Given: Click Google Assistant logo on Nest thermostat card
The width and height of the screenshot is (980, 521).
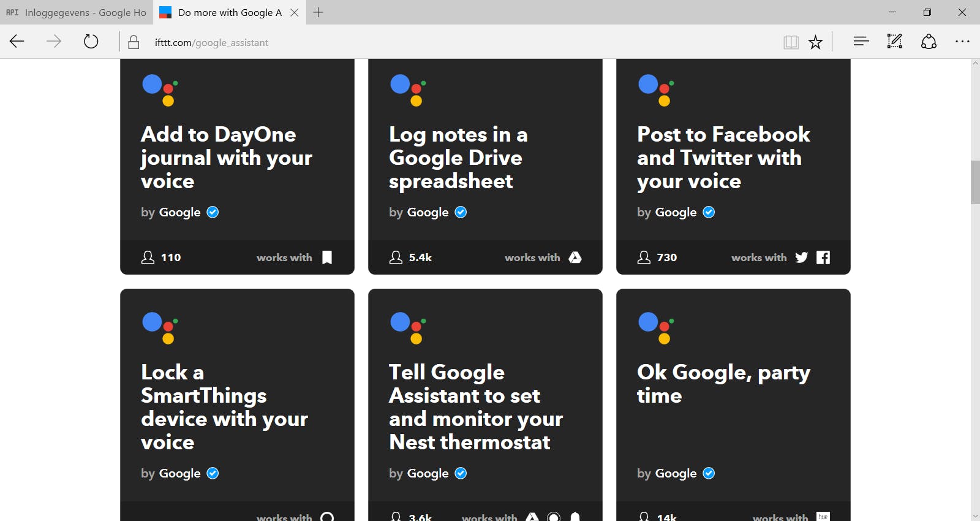Looking at the screenshot, I should pos(408,328).
